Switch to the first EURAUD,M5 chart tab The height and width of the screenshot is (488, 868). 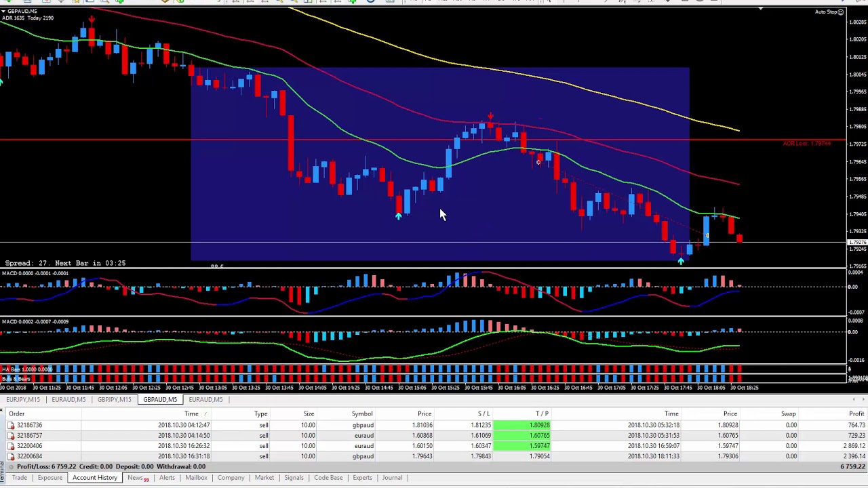[68, 400]
